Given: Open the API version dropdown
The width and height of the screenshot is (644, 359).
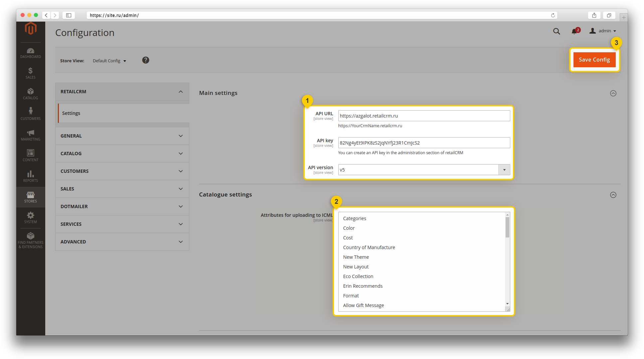Looking at the screenshot, I should (x=424, y=170).
